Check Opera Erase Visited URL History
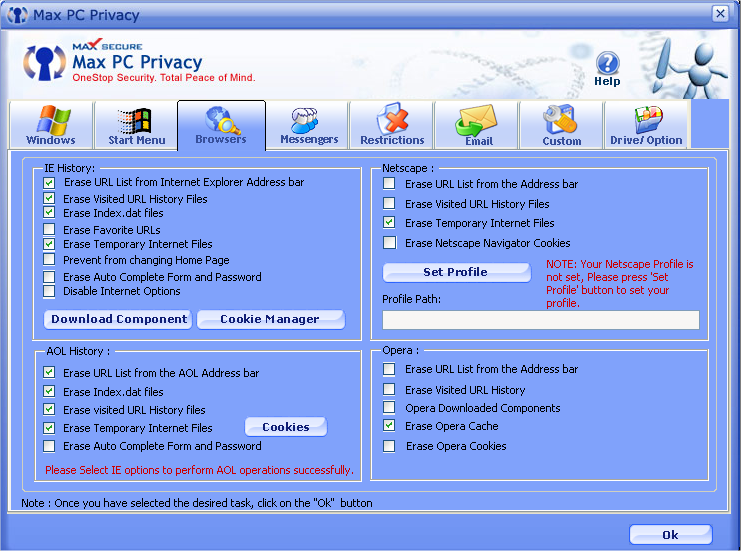Image resolution: width=741 pixels, height=551 pixels. pyautogui.click(x=389, y=389)
